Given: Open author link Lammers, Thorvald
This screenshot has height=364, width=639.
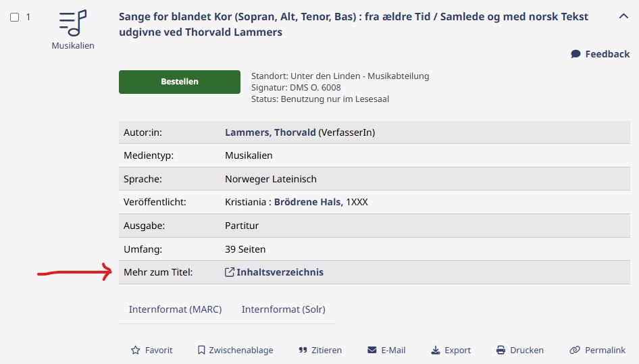Looking at the screenshot, I should click(270, 132).
